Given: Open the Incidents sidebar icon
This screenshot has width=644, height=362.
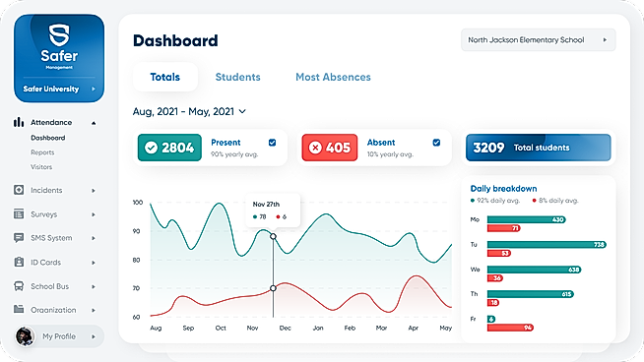Looking at the screenshot, I should click(19, 190).
